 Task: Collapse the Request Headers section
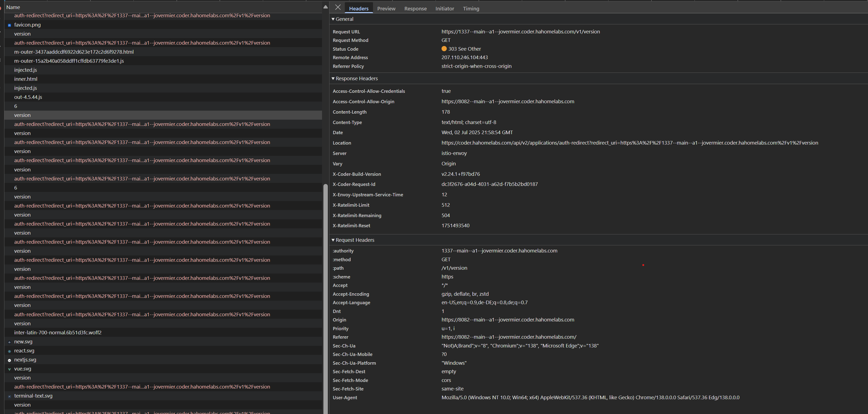[333, 240]
